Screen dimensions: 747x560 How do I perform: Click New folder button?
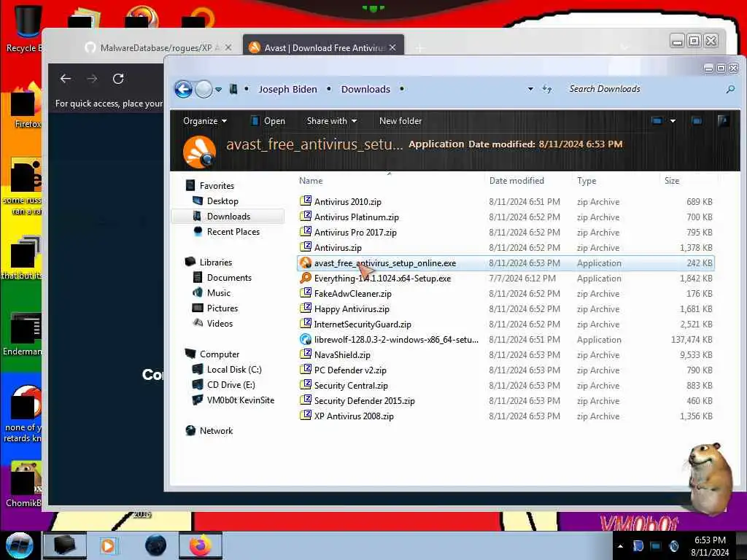(x=400, y=121)
